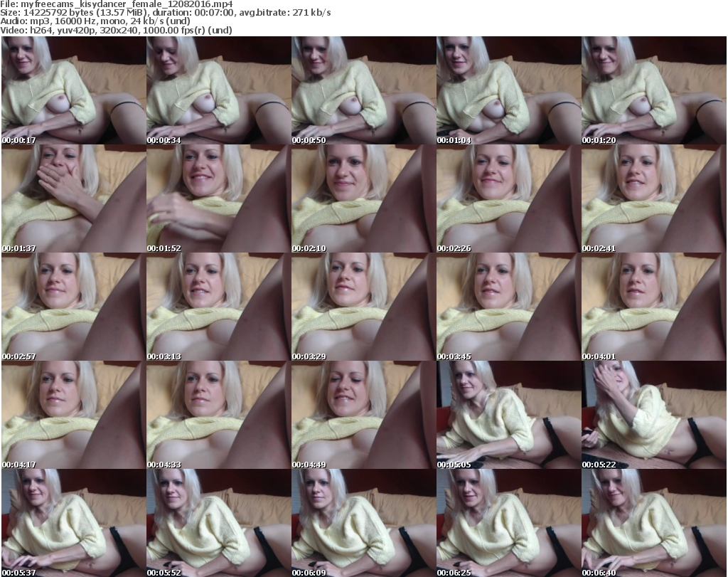Select the thumbnail stamped 00:00:50
The height and width of the screenshot is (577, 728).
(363, 90)
